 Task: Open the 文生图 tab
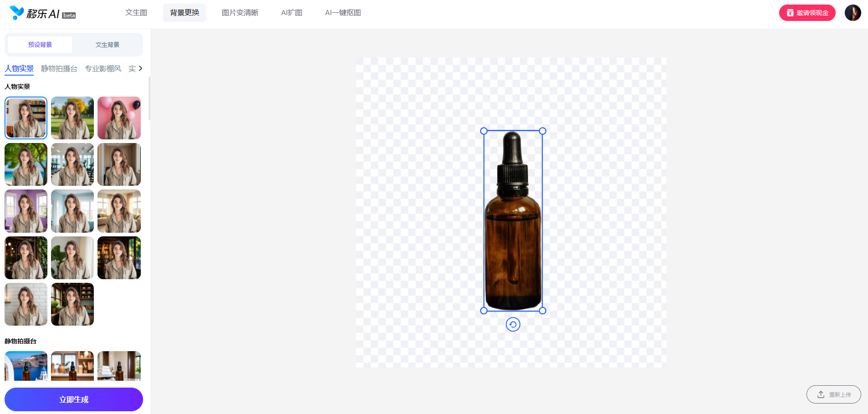[136, 13]
